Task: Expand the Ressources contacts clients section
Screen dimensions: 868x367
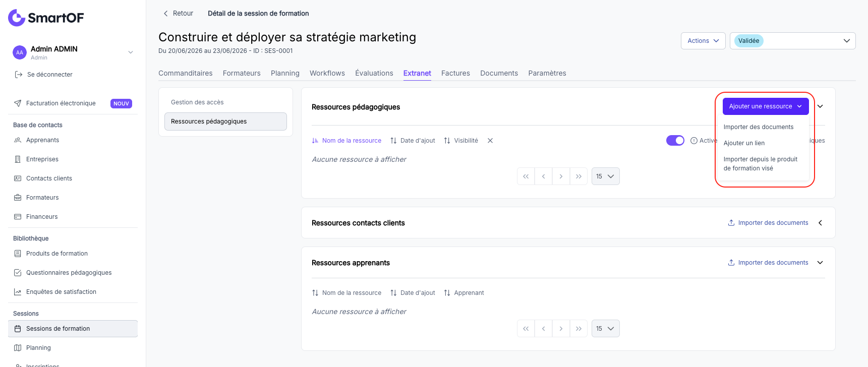Action: (820, 223)
